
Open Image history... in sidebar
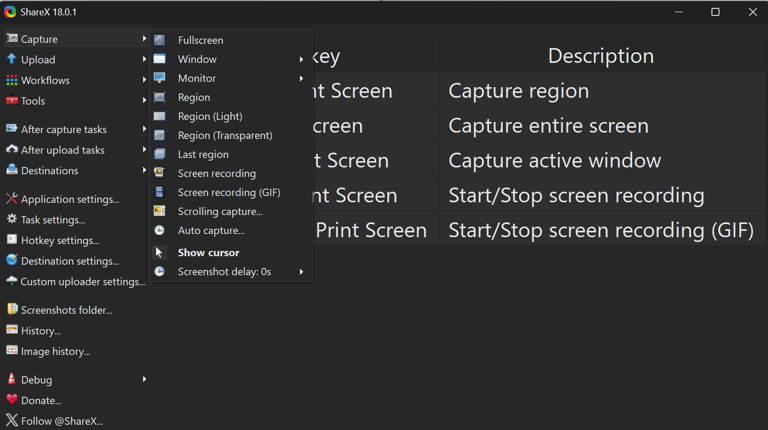tap(76, 352)
